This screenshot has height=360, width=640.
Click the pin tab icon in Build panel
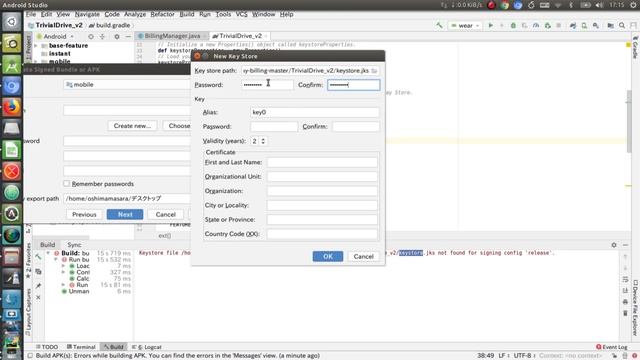tap(38, 286)
